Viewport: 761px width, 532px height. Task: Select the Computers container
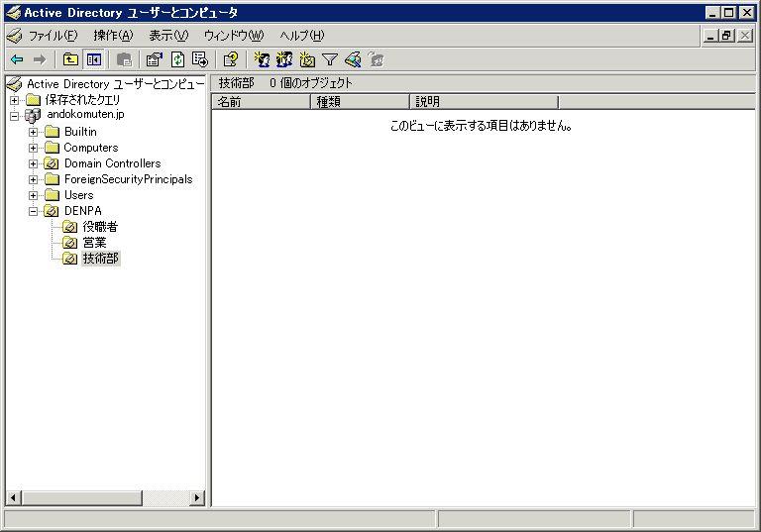[91, 148]
